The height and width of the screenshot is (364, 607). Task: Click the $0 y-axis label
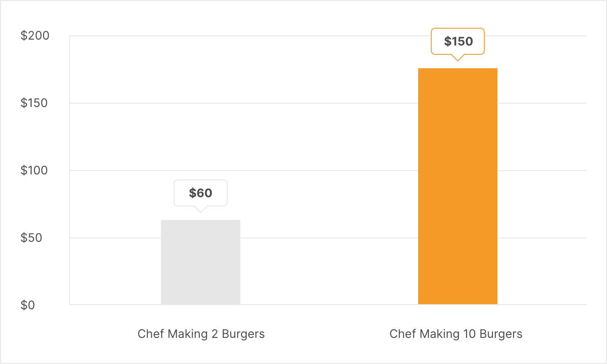coord(28,305)
